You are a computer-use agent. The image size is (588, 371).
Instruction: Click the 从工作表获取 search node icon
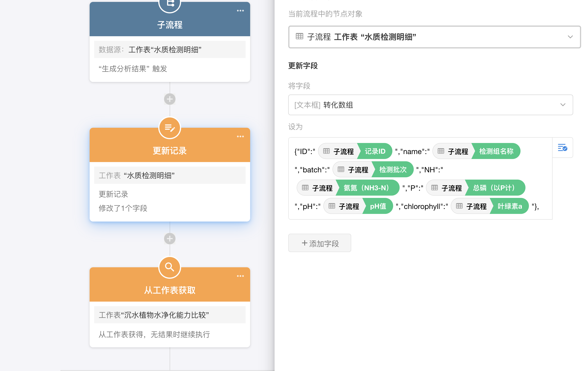click(170, 267)
